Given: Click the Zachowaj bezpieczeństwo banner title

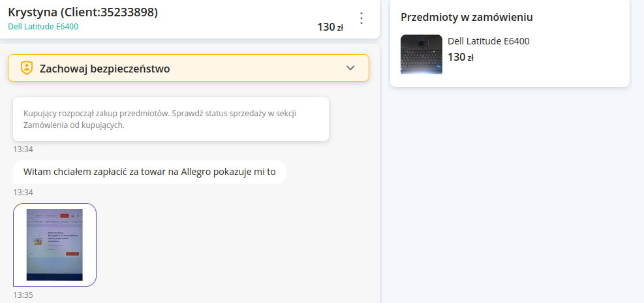Looking at the screenshot, I should point(105,69).
